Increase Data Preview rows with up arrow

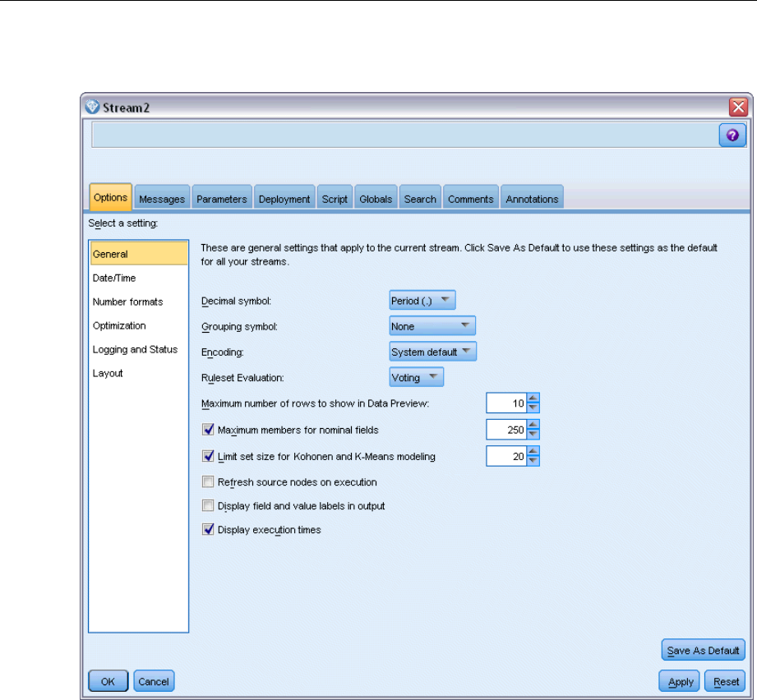pyautogui.click(x=533, y=399)
